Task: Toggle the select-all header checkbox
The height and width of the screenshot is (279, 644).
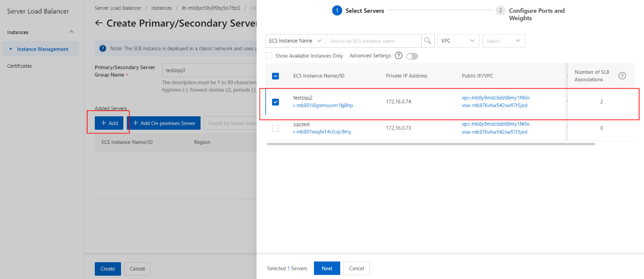Action: [x=275, y=76]
